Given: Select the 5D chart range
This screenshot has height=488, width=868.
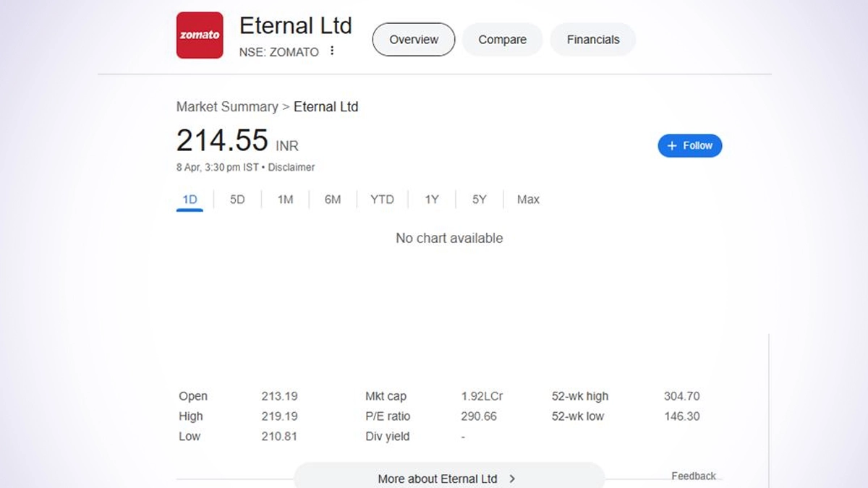Looking at the screenshot, I should click(x=237, y=200).
